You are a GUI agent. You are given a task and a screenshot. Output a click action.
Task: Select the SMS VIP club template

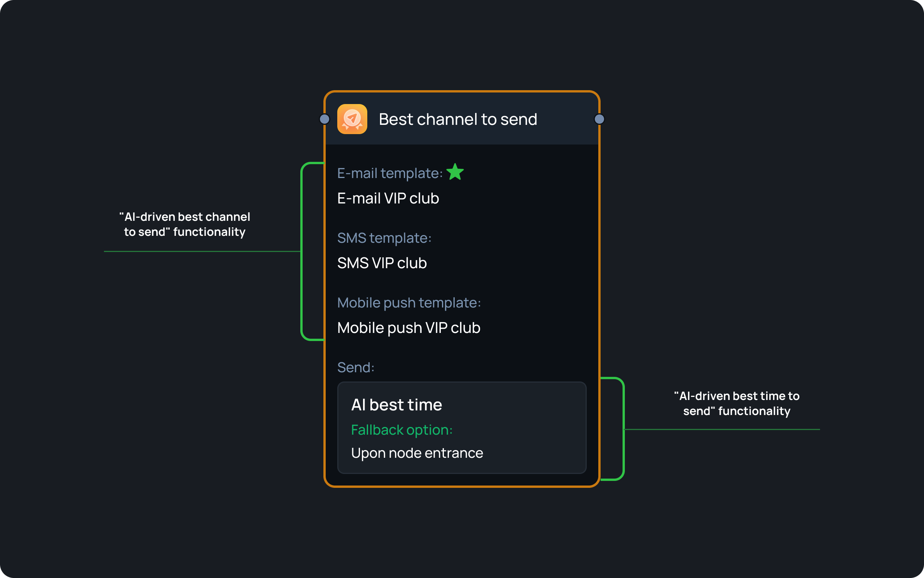pos(382,263)
